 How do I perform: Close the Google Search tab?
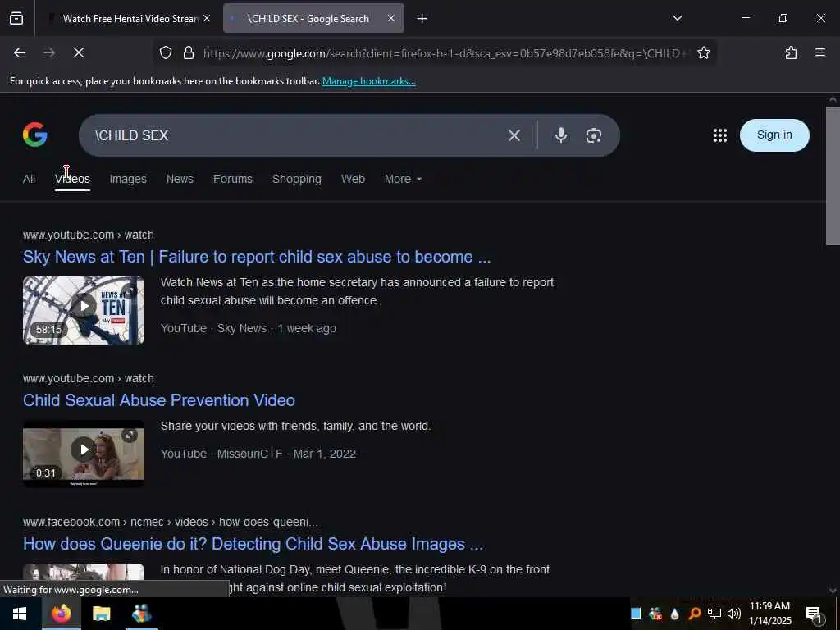(391, 18)
